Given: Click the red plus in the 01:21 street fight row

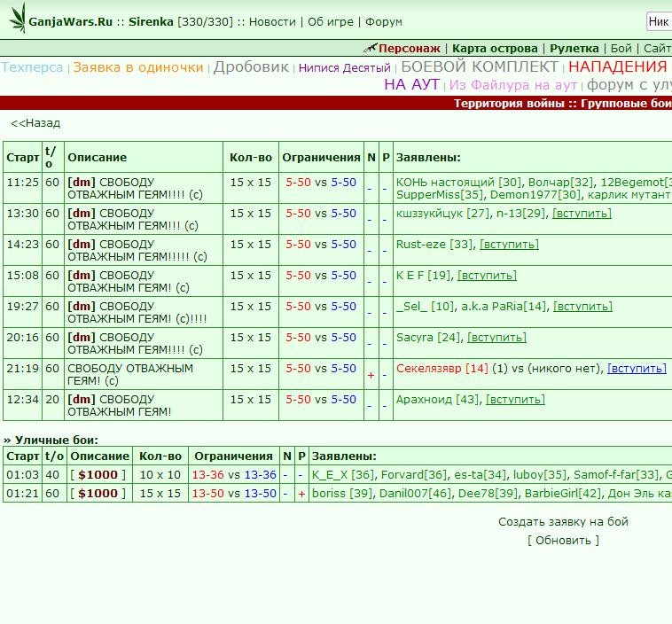Looking at the screenshot, I should click(x=301, y=494).
